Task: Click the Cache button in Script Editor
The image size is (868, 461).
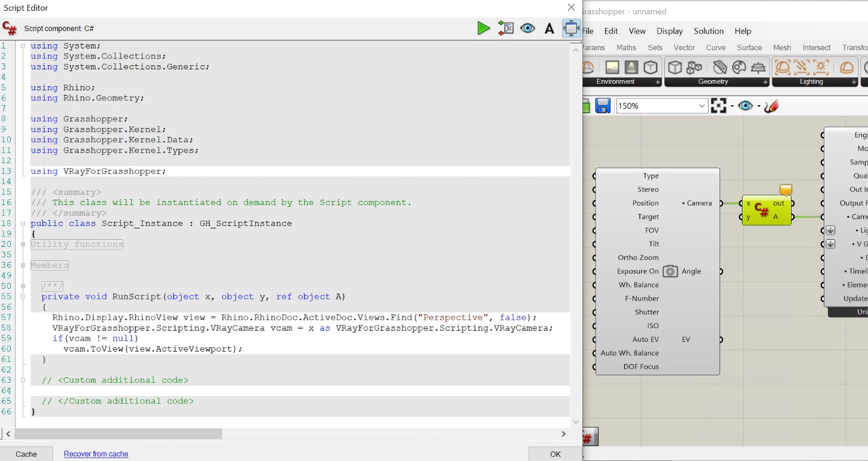Action: click(x=26, y=454)
